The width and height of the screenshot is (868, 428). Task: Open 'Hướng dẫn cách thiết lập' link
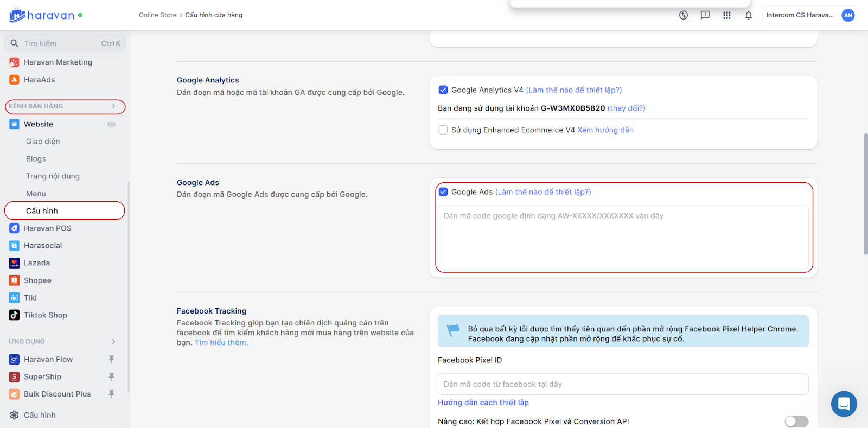pos(483,403)
